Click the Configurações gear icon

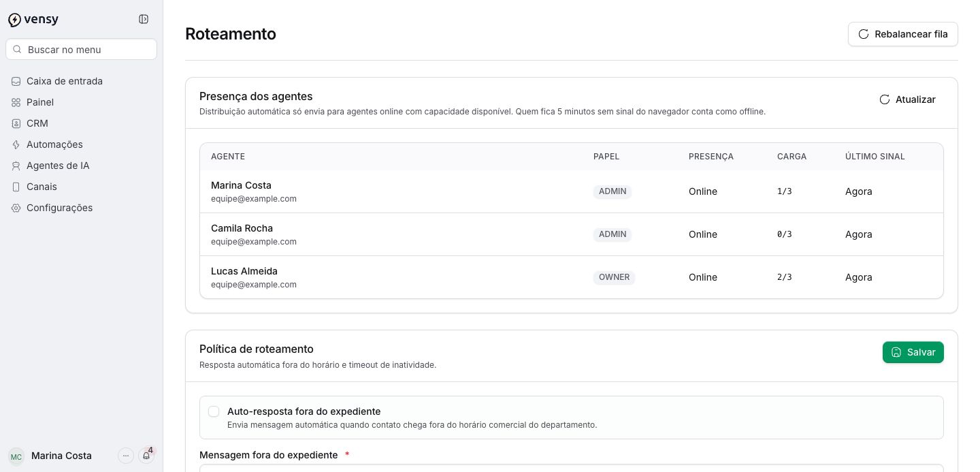click(x=16, y=208)
